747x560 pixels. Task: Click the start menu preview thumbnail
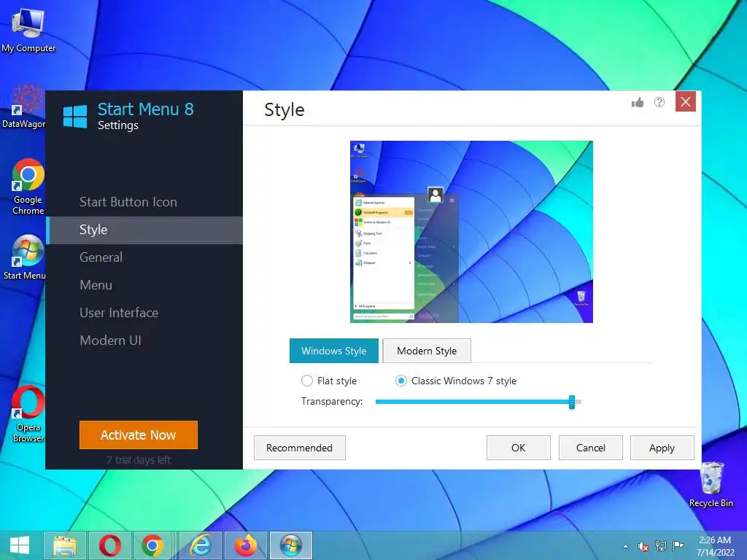click(472, 232)
